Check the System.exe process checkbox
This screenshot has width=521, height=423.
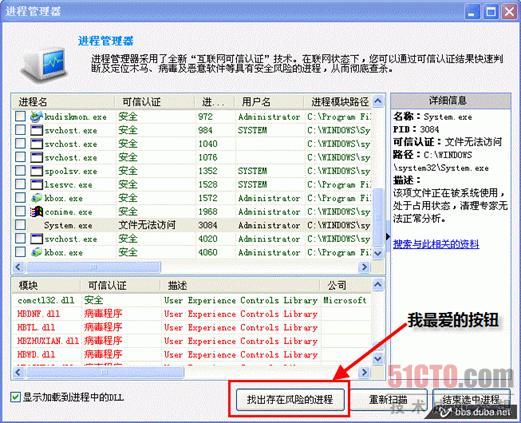pos(20,225)
